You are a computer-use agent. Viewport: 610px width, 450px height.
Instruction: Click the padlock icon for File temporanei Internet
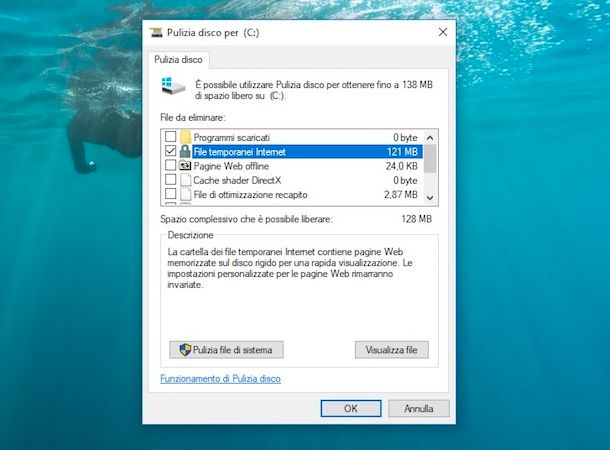[x=185, y=151]
